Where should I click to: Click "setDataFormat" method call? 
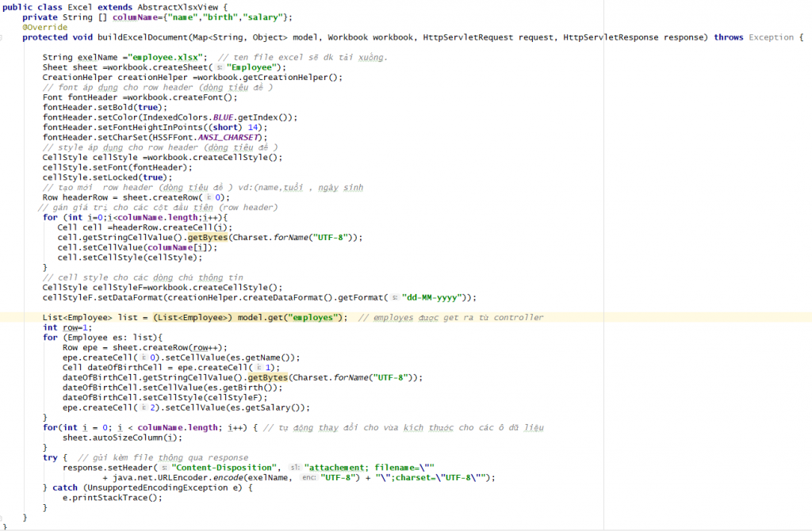[x=130, y=297]
